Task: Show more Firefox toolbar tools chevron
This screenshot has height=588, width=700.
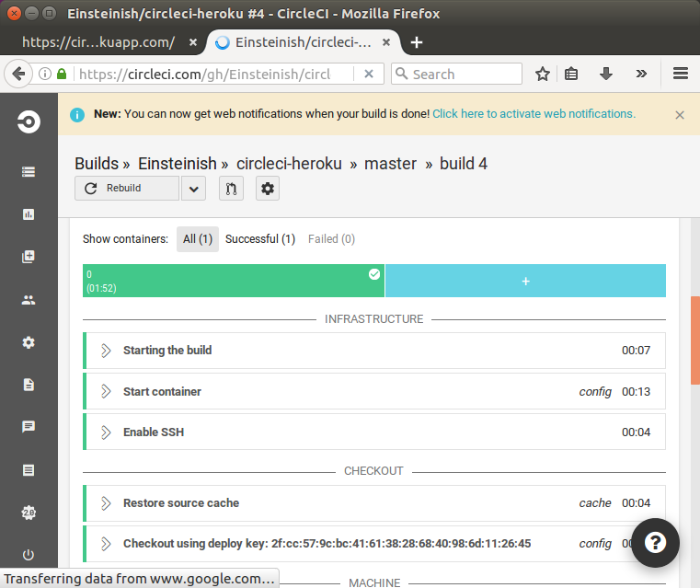Action: click(641, 74)
